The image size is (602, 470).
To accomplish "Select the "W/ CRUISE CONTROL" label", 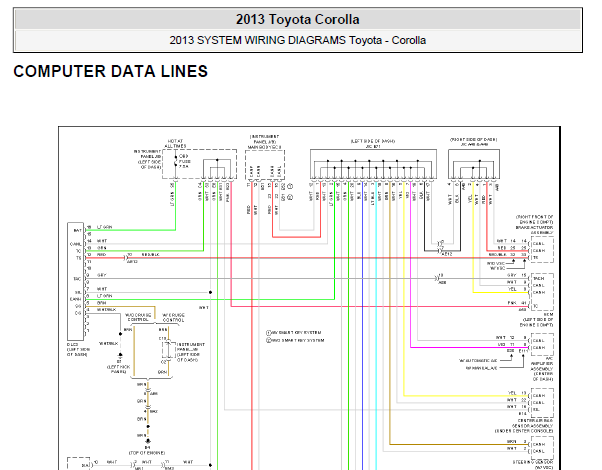I will pyautogui.click(x=173, y=318).
